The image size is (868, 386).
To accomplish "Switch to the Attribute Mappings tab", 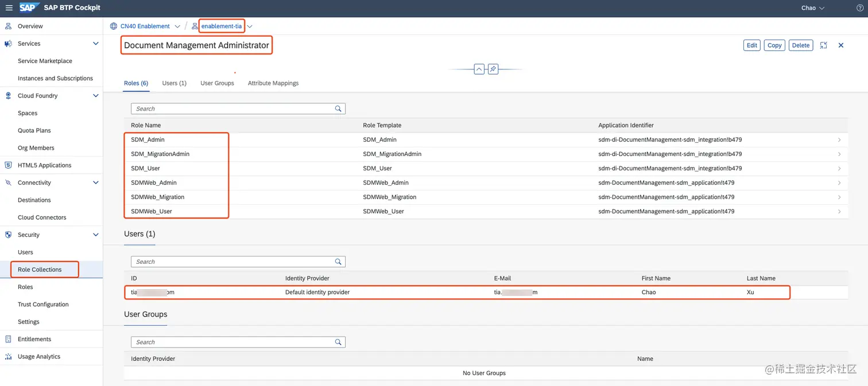I will click(273, 83).
